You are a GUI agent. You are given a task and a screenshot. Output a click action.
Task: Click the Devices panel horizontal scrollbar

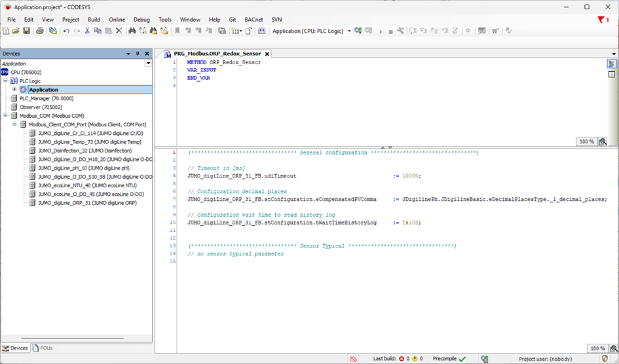(x=72, y=338)
